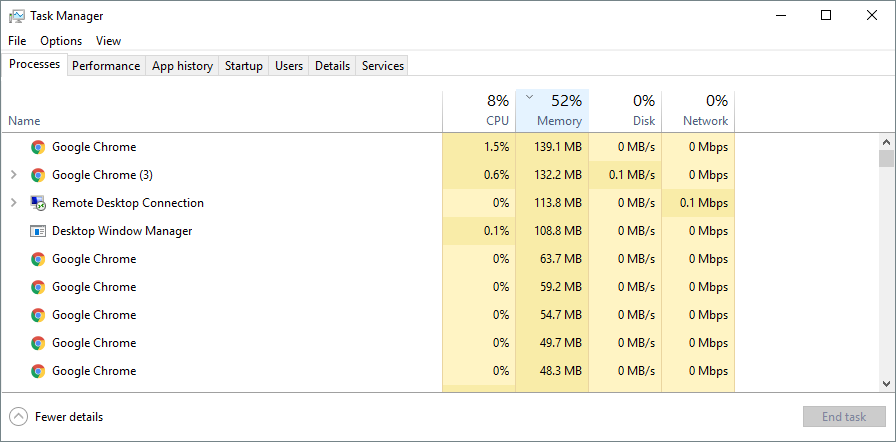Click the 132.2 MB memory value
Image resolution: width=896 pixels, height=442 pixels.
558,175
